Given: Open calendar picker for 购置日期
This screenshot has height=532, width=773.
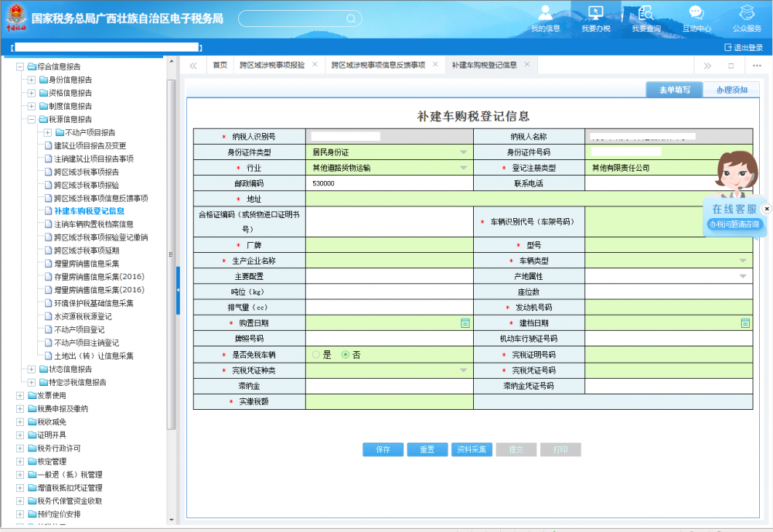Looking at the screenshot, I should point(465,322).
